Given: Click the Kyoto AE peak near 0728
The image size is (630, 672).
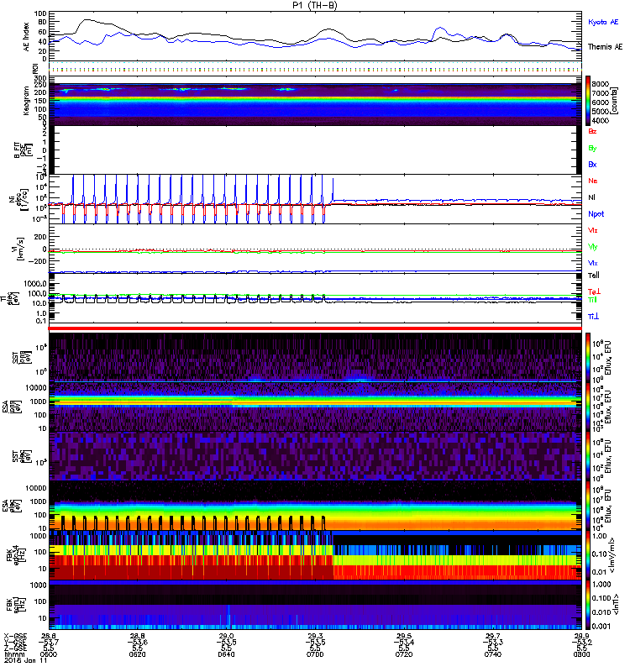Looking at the screenshot, I should (439, 29).
